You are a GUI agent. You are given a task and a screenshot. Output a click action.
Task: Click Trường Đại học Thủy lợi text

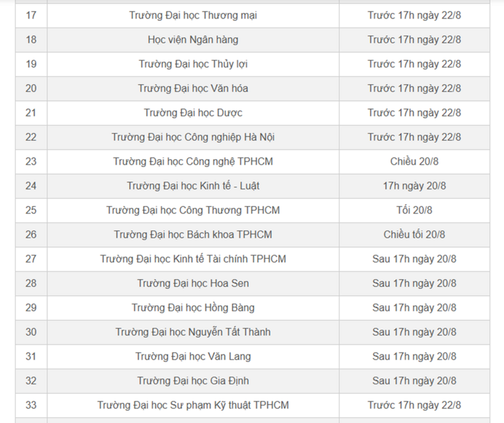pos(193,64)
